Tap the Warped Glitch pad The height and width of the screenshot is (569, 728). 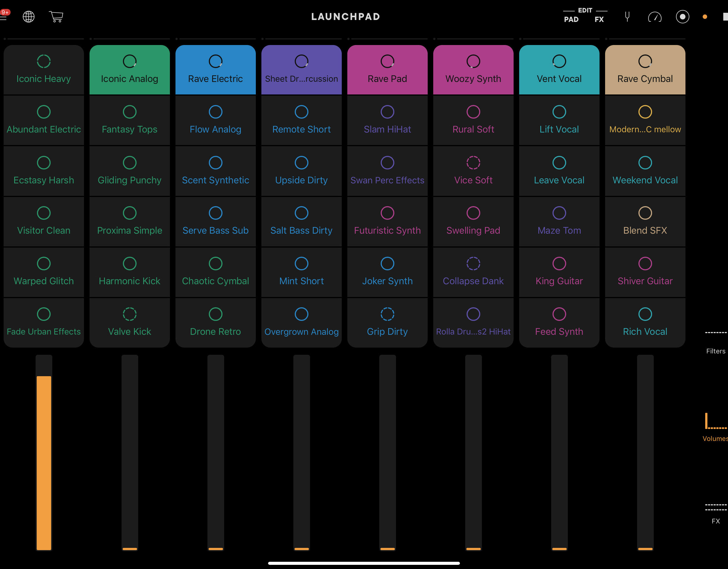pyautogui.click(x=44, y=272)
